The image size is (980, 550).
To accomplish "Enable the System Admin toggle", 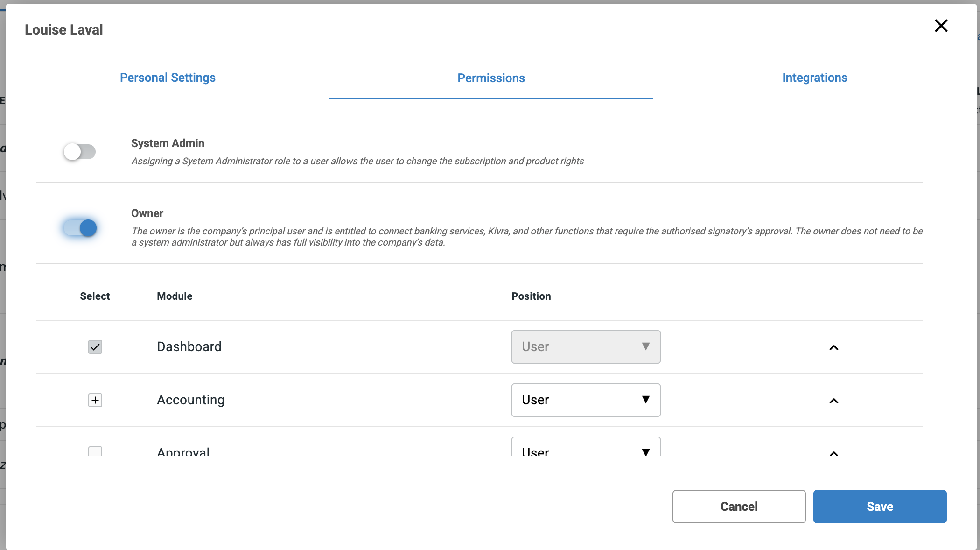I will tap(80, 152).
